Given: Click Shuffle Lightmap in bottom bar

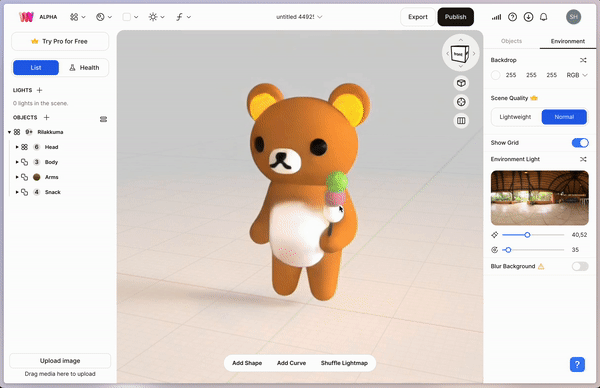Looking at the screenshot, I should click(x=344, y=363).
